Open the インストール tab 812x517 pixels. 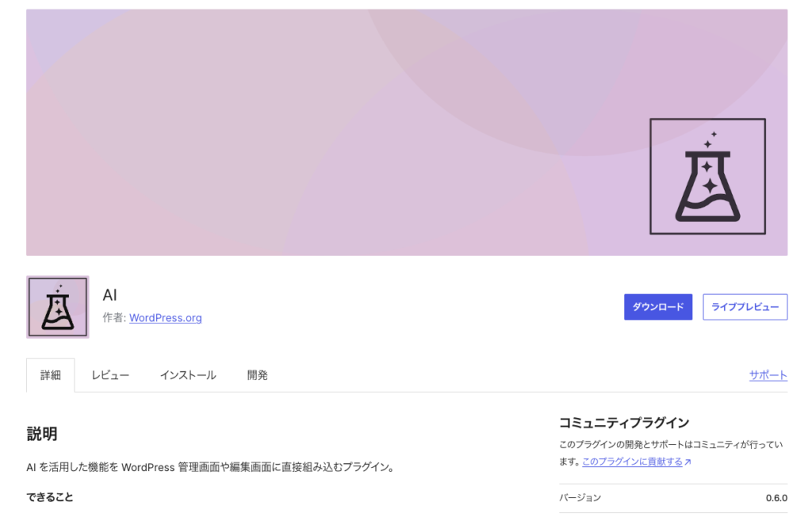[188, 375]
